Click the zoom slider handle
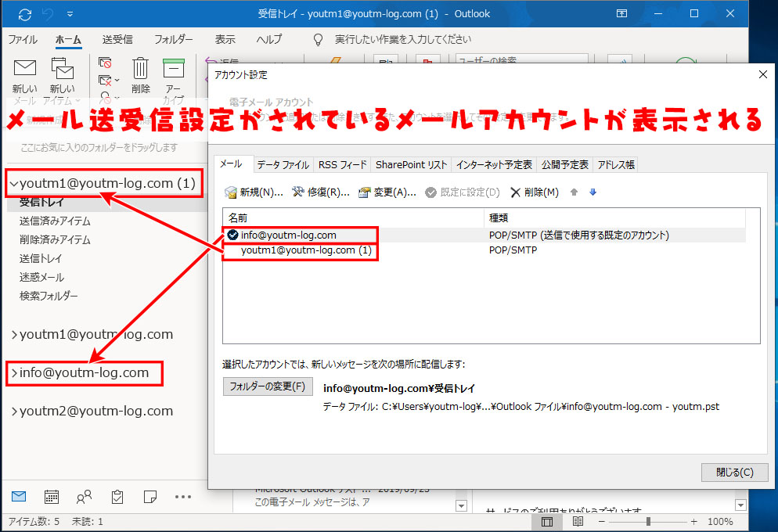Viewport: 778px width, 532px height. tap(648, 522)
